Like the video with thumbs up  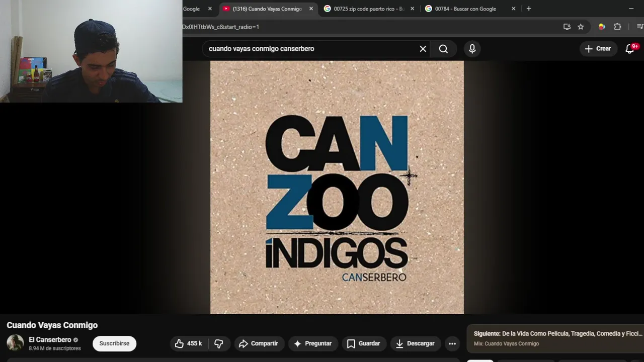pyautogui.click(x=188, y=343)
